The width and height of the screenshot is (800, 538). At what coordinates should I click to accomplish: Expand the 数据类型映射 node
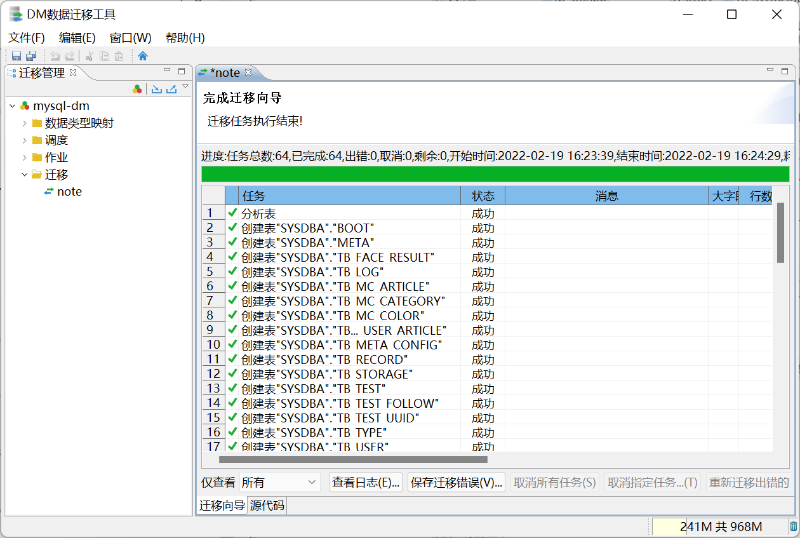coord(24,123)
